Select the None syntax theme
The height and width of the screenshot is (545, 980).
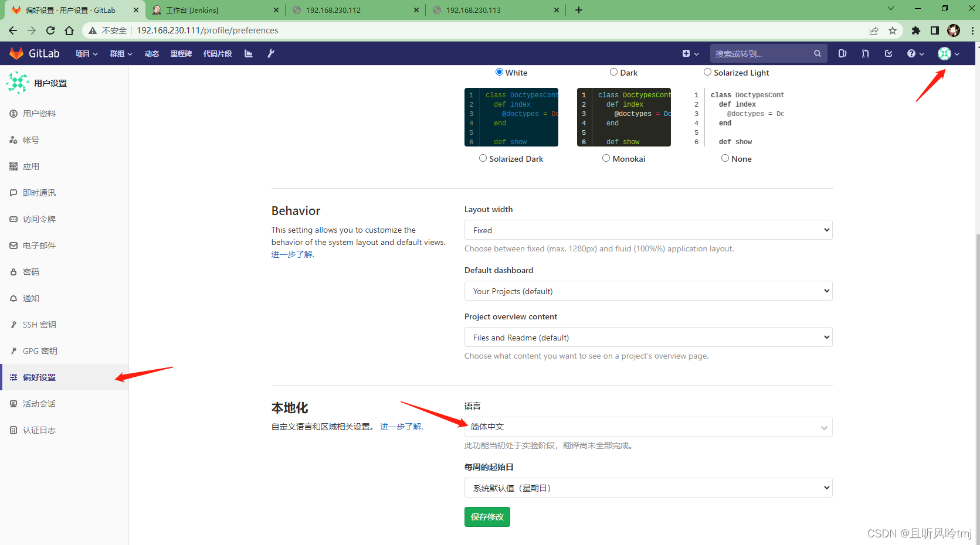(x=725, y=158)
